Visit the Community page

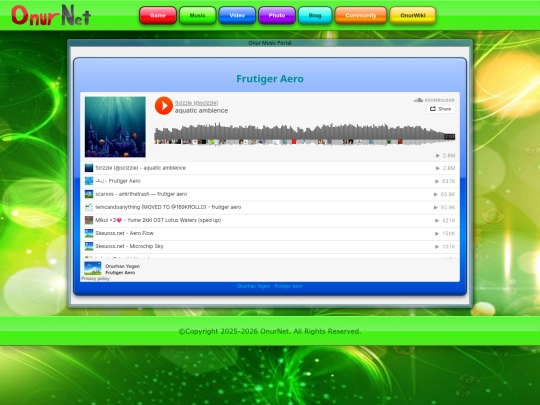(361, 15)
